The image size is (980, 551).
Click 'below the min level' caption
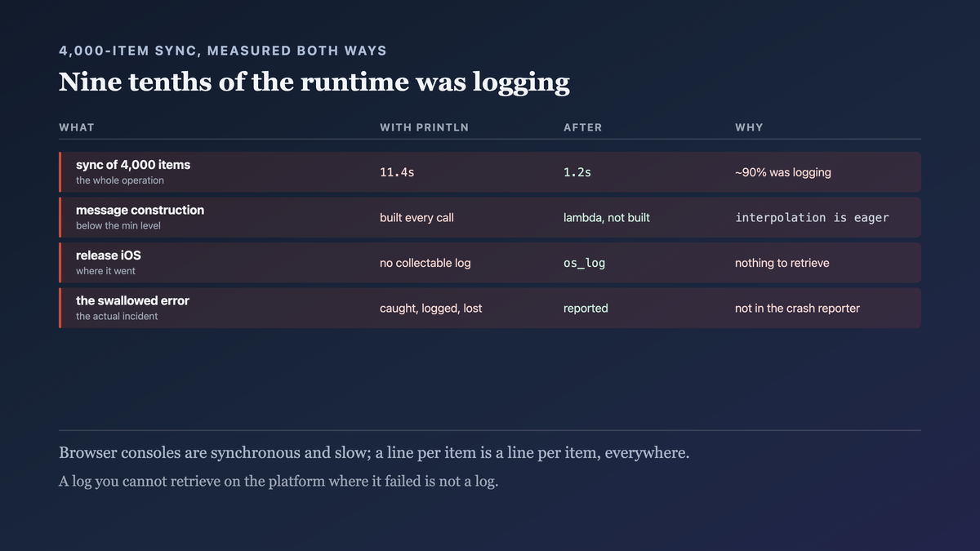118,226
